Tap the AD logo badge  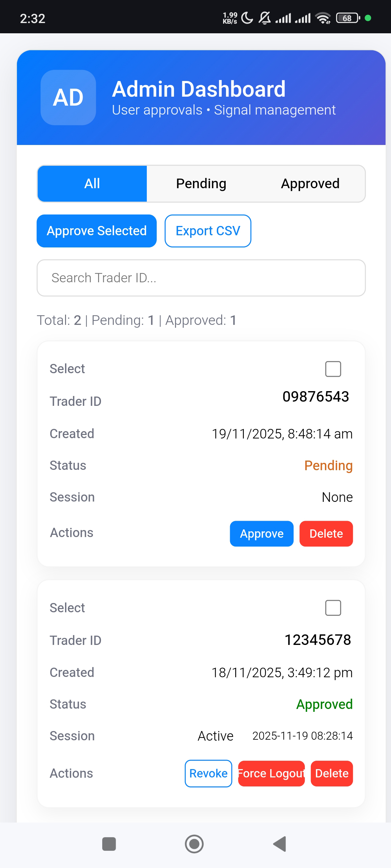68,97
